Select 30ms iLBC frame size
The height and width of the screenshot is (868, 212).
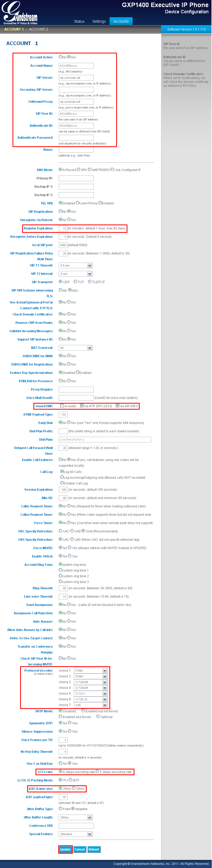click(x=74, y=788)
